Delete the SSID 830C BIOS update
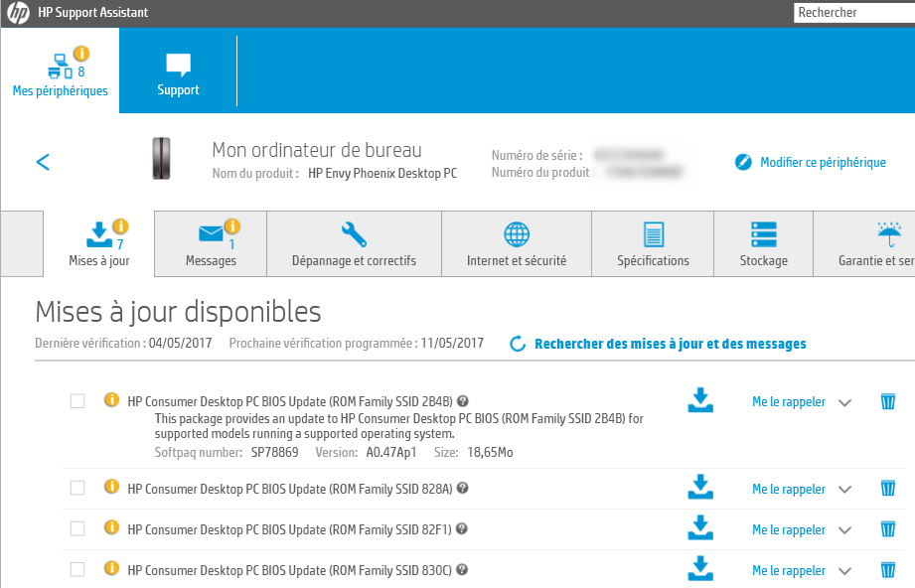Viewport: 915px width, 588px height. point(888,570)
